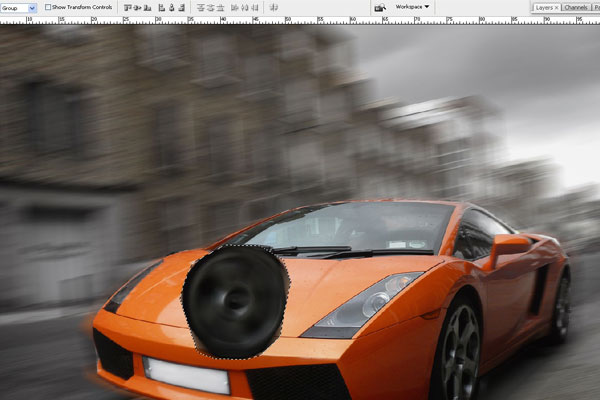Click the horizontal ruler above the canvas
600x400 pixels.
pos(300,20)
